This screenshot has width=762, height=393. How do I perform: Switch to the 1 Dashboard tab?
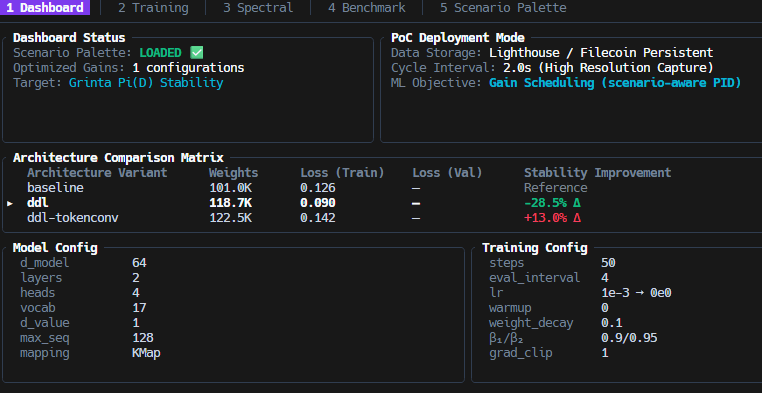tap(45, 8)
